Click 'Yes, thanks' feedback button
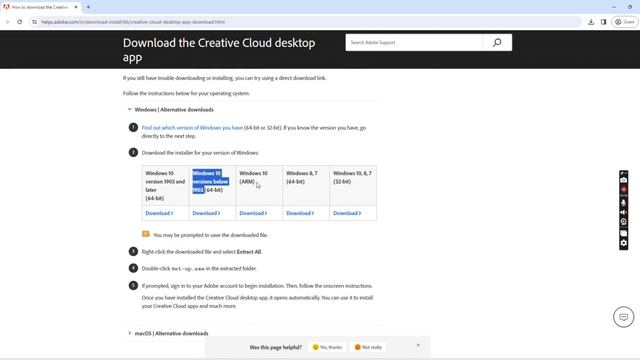The image size is (640, 360). pyautogui.click(x=327, y=347)
